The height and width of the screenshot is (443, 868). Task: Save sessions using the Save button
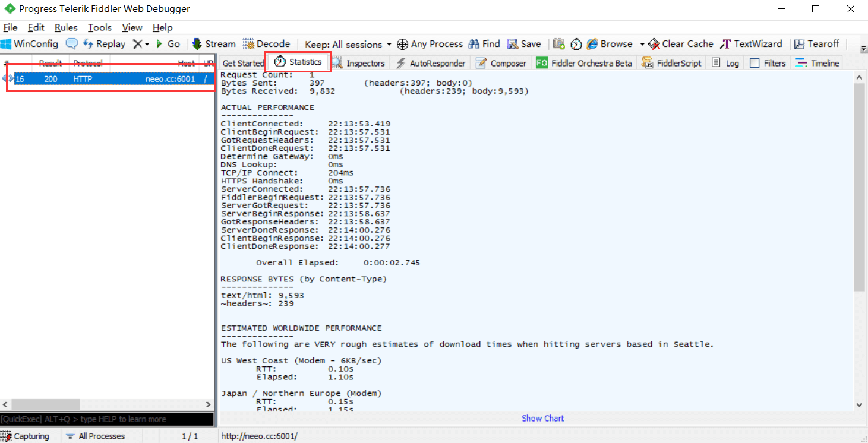[524, 44]
